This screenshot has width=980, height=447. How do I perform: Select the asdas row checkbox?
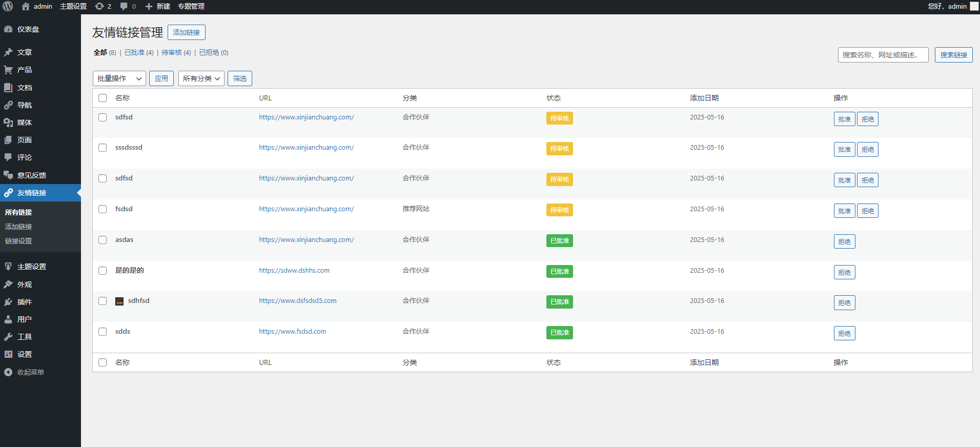tap(103, 240)
